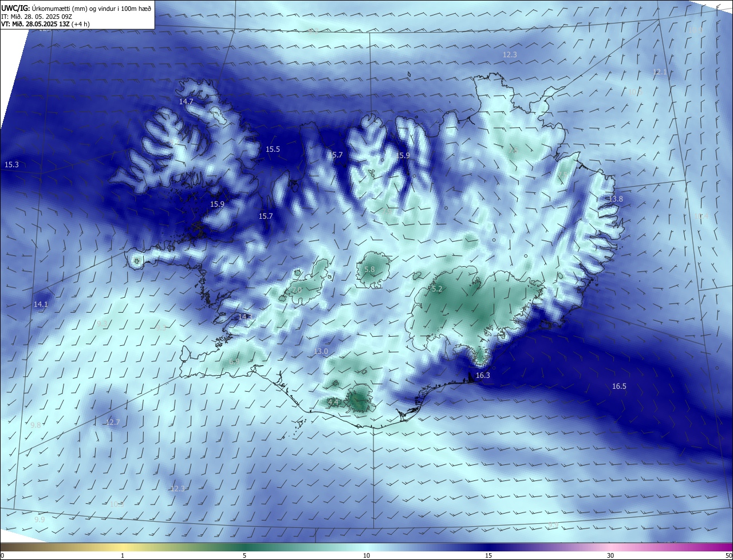The image size is (733, 560).
Task: Select the 7.5 value on the map
Action: (x=563, y=175)
